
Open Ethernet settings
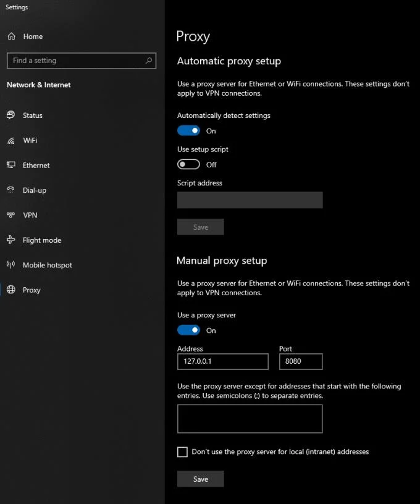[82, 165]
